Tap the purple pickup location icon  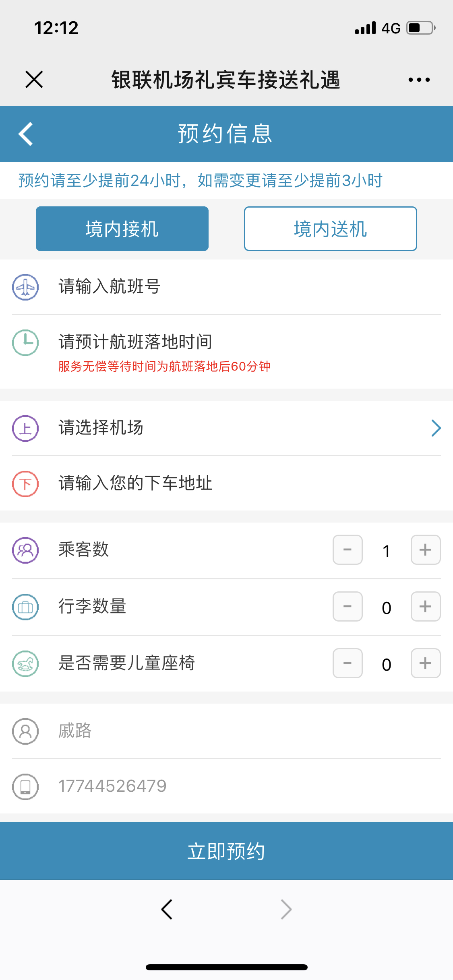(25, 428)
